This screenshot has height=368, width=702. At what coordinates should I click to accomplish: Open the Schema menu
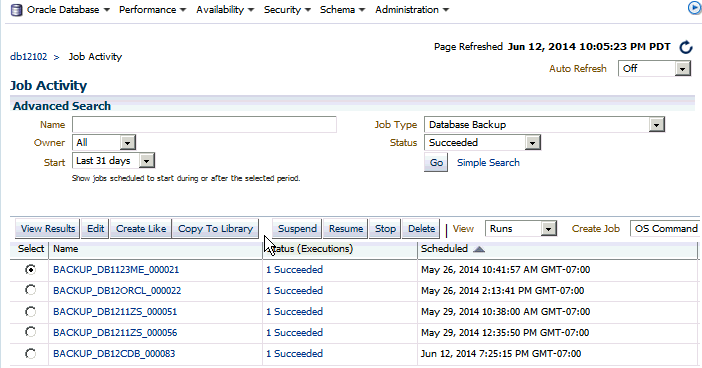point(342,9)
